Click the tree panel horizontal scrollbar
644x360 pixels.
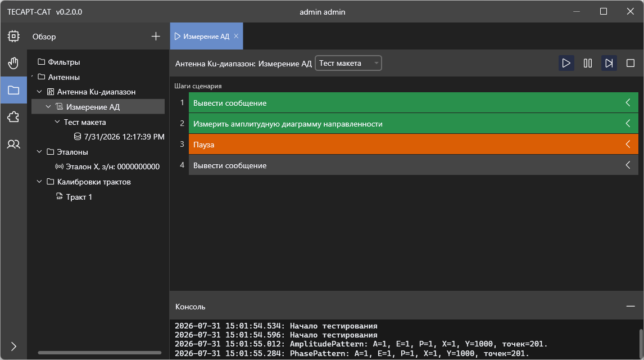100,353
